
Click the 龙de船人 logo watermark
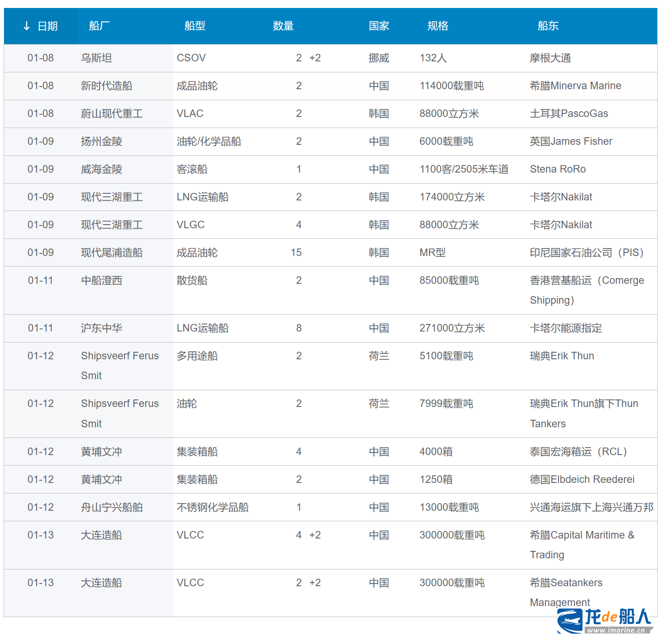tap(605, 621)
